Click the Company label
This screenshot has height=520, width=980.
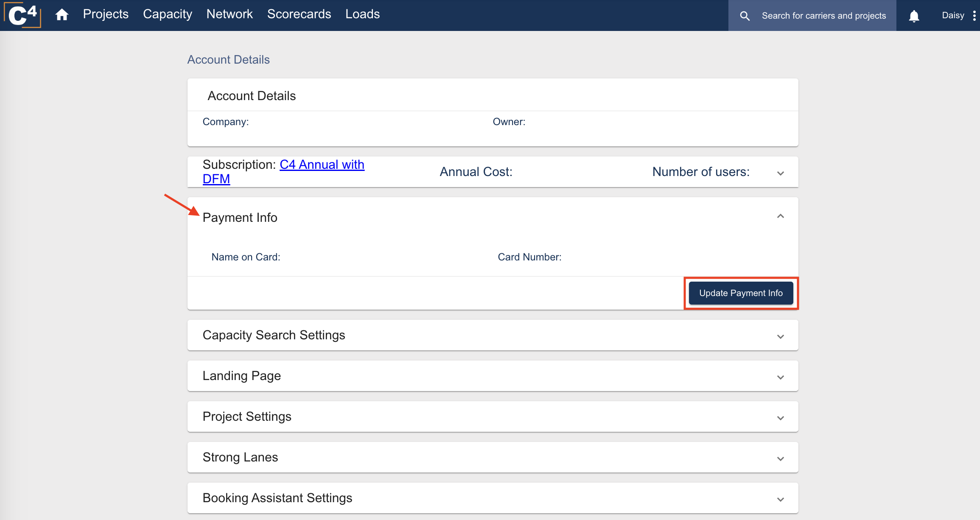[226, 122]
